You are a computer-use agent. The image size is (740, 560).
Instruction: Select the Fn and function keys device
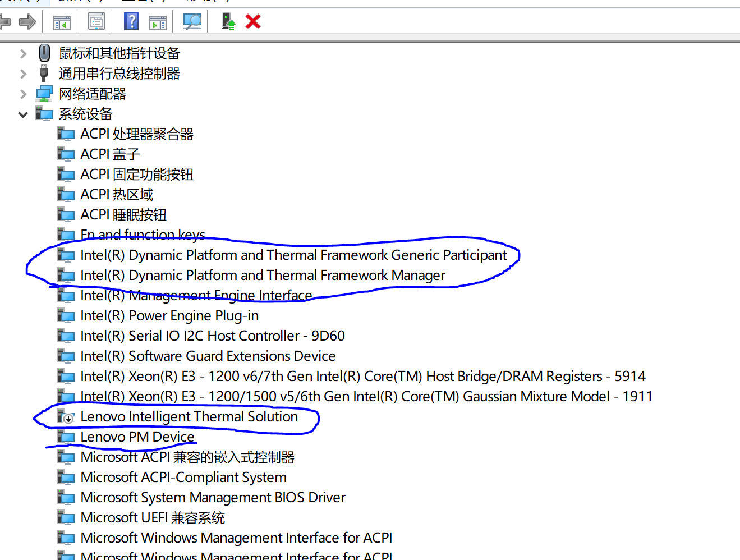tap(143, 235)
